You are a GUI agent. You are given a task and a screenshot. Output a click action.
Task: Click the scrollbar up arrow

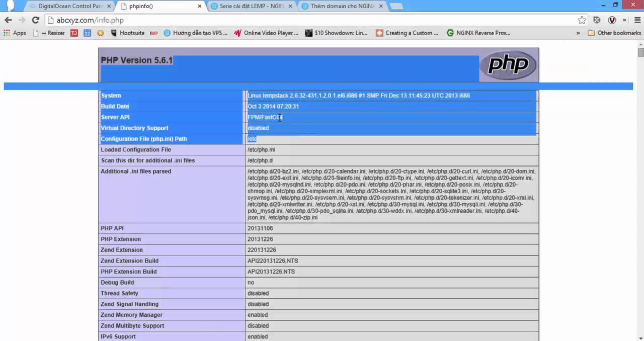[640, 43]
